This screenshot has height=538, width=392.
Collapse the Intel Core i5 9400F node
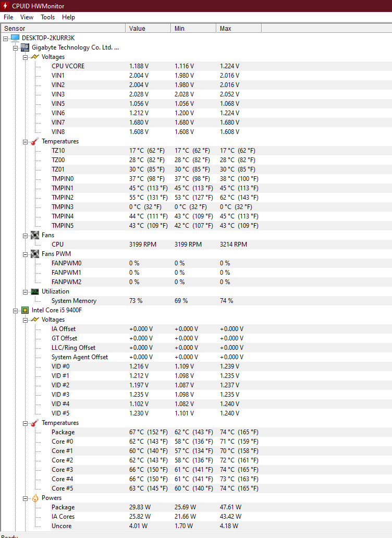[x=16, y=311]
